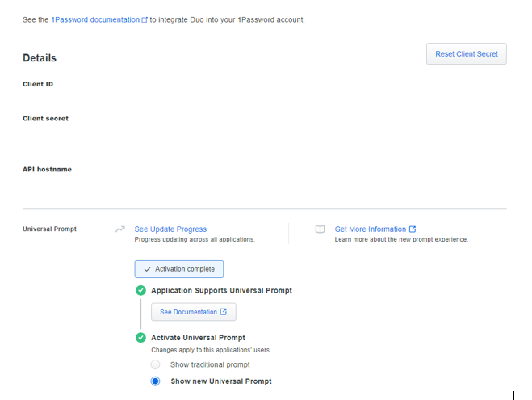532x400 pixels.
Task: Select the Show new Universal Prompt option
Action: pos(156,381)
